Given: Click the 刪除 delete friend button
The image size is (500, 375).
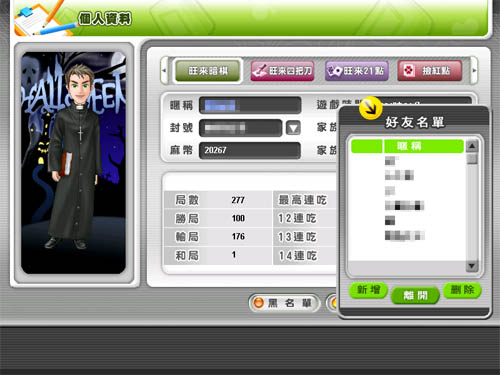Looking at the screenshot, I should pyautogui.click(x=462, y=290).
